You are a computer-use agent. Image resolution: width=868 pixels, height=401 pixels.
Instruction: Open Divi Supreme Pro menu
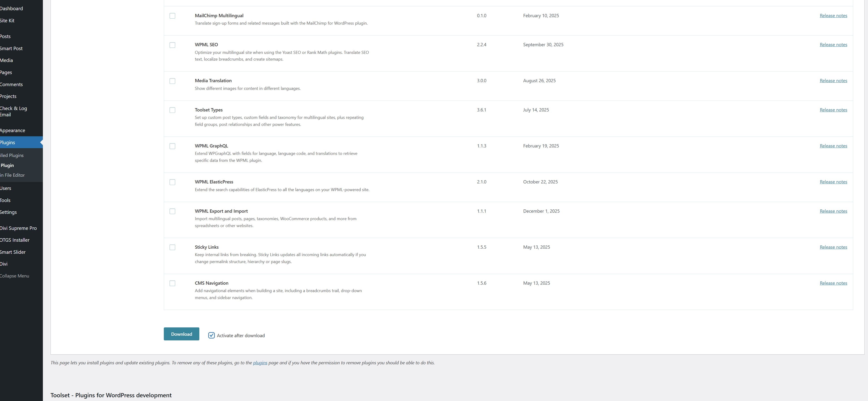click(18, 228)
